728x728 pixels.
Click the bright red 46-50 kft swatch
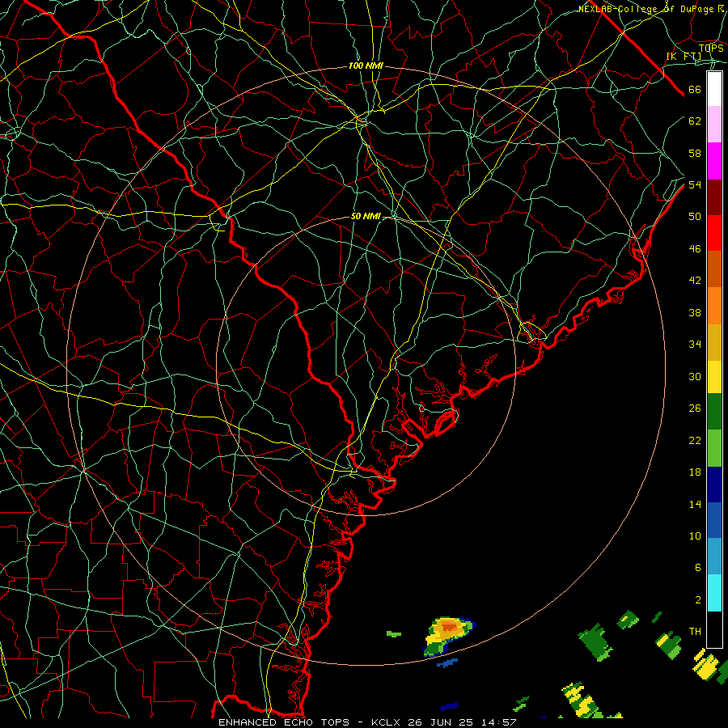pyautogui.click(x=714, y=233)
